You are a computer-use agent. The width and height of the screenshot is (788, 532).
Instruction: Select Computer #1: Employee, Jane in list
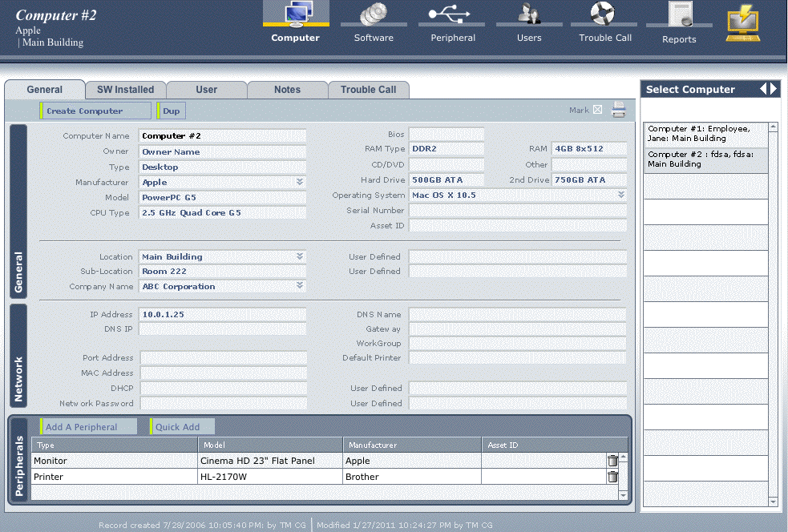704,135
